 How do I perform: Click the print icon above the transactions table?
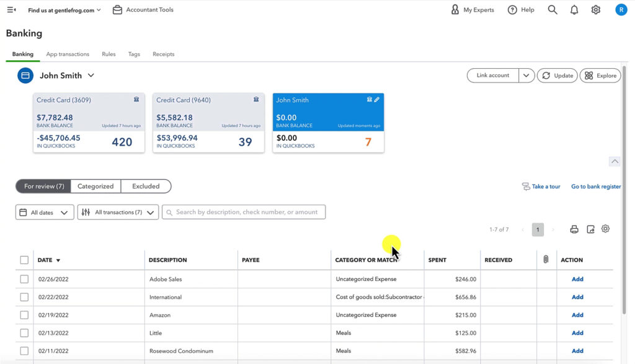pyautogui.click(x=574, y=229)
